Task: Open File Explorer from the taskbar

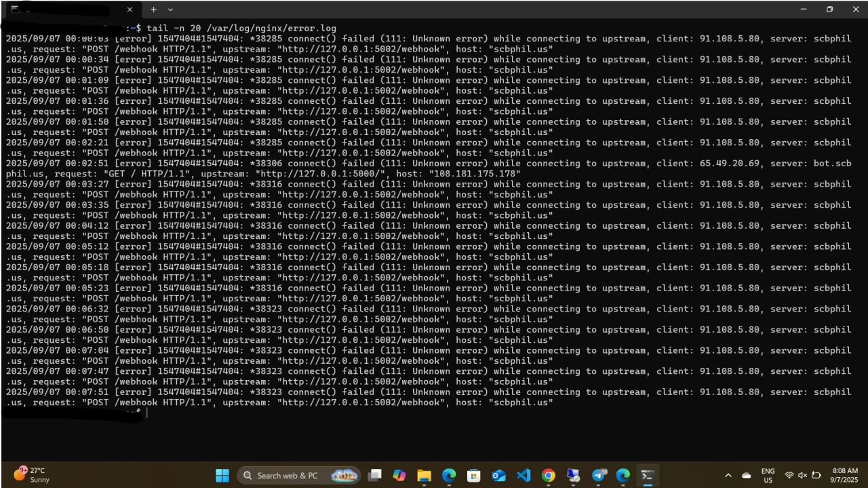Action: 424,475
